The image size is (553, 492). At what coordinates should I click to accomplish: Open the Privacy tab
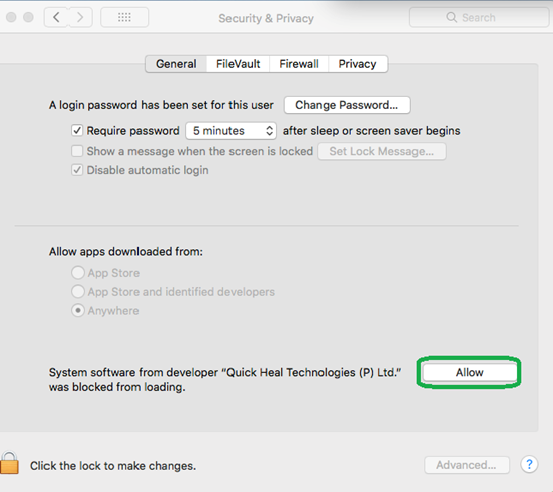pos(358,64)
